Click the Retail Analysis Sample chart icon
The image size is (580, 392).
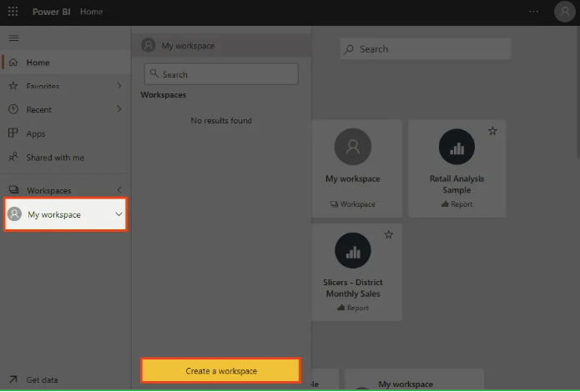pos(456,147)
